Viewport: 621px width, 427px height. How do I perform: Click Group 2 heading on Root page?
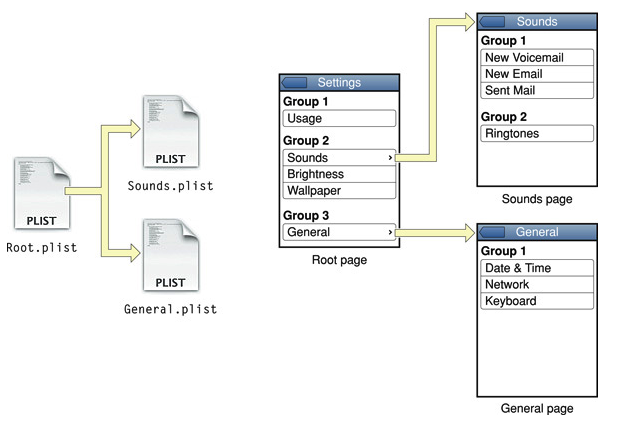point(306,141)
